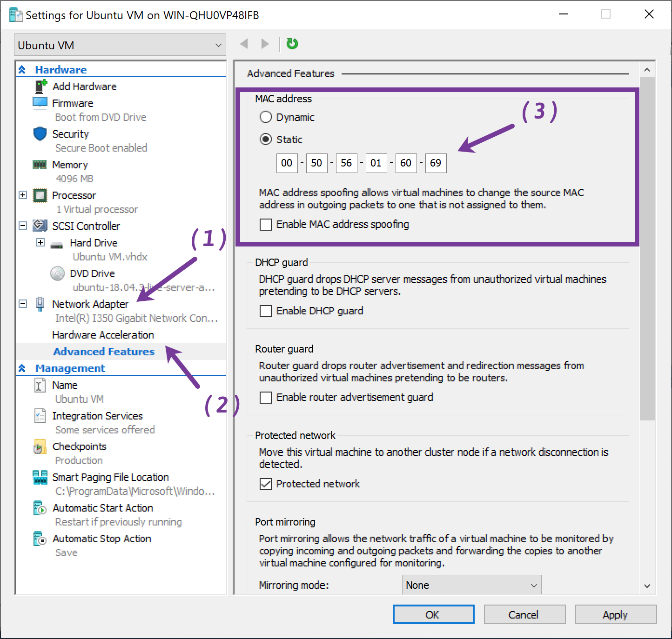Click the Add Hardware icon
This screenshot has height=639, width=672.
point(41,87)
